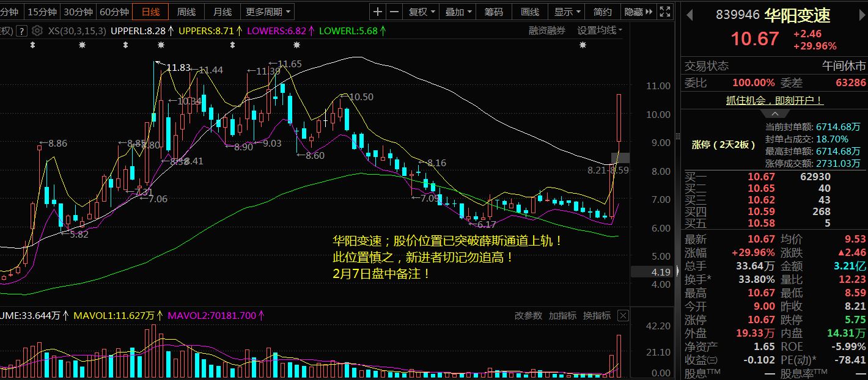Switch to 周线 weekly chart
Viewport: 868px width, 380px height.
186,12
